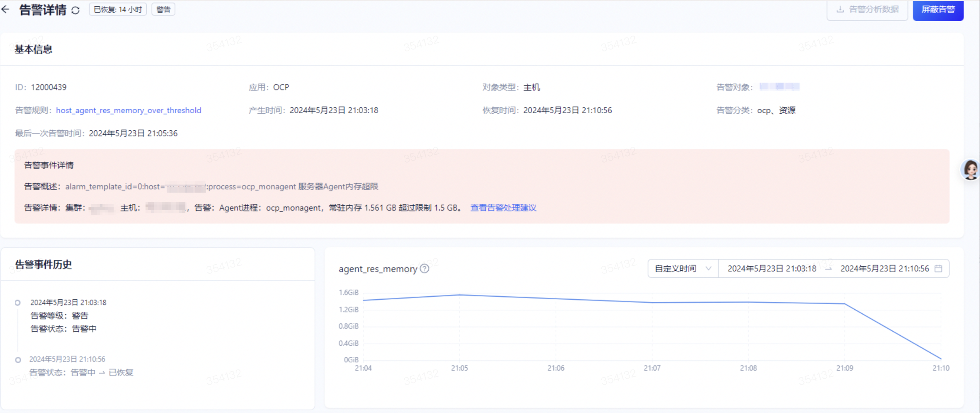Click the back arrow to leave alert details
Screen dimensions: 980x413
(6, 9)
